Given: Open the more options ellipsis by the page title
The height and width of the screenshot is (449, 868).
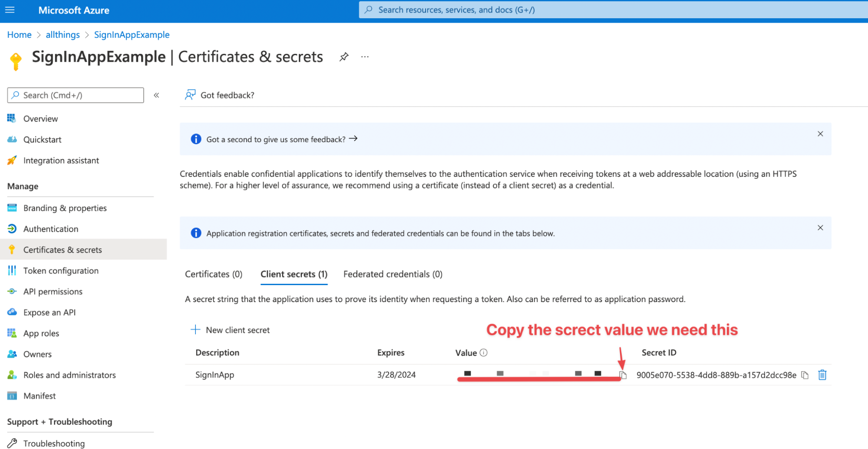Looking at the screenshot, I should [365, 57].
